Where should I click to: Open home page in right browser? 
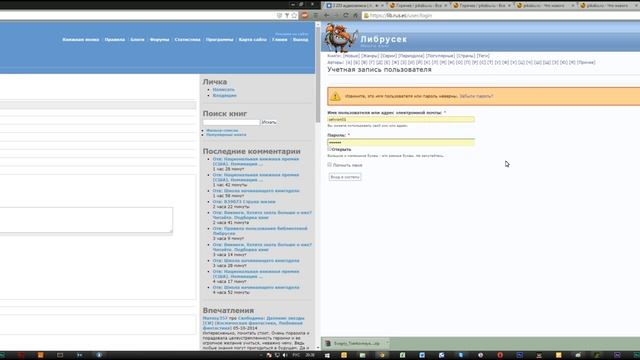coord(355,15)
